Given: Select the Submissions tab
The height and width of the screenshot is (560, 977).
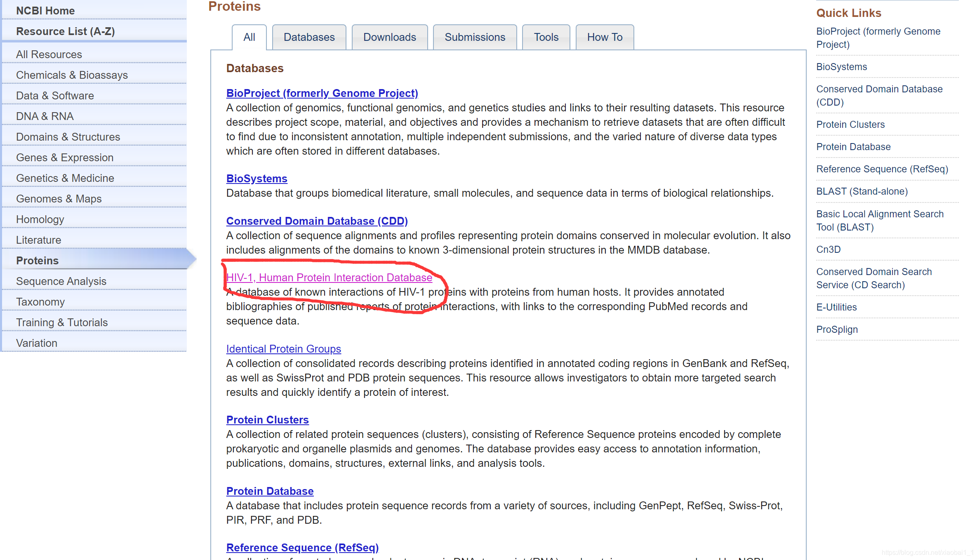Looking at the screenshot, I should 475,37.
